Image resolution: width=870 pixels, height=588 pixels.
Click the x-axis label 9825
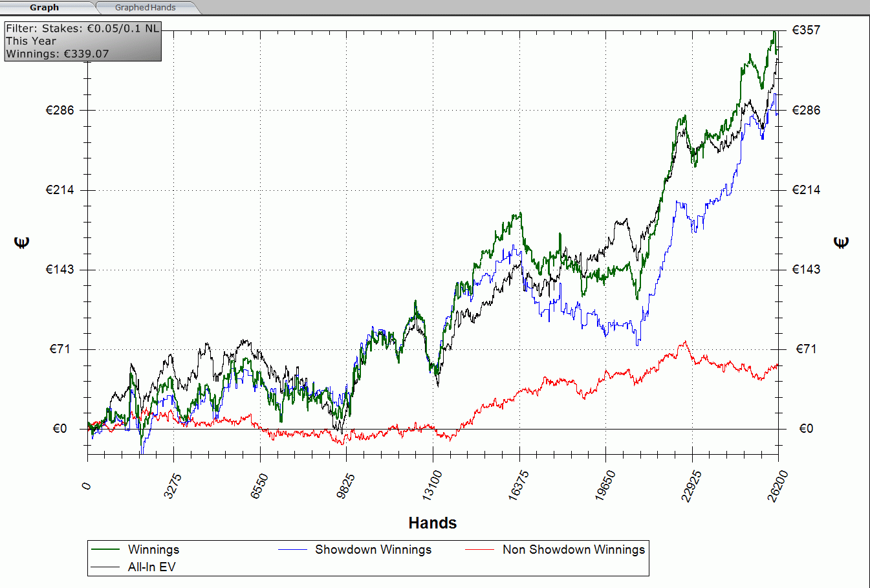point(345,486)
